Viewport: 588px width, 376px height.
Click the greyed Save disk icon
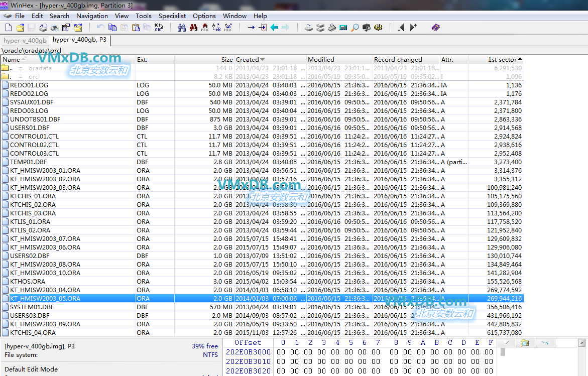tap(32, 28)
